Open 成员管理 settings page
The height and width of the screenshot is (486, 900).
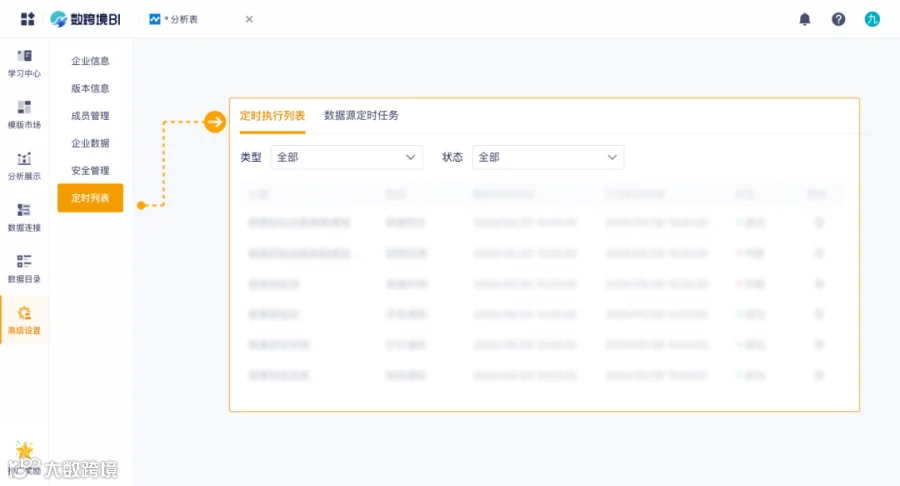pos(90,116)
